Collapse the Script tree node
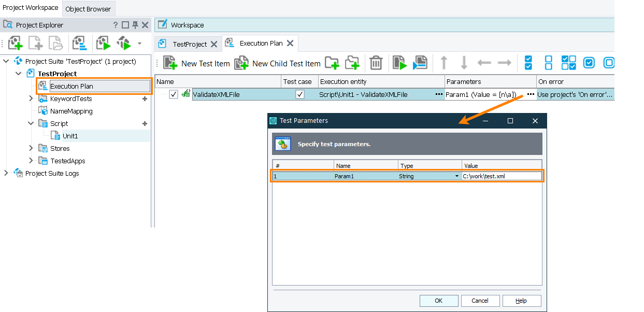This screenshot has height=312, width=644. pos(31,123)
